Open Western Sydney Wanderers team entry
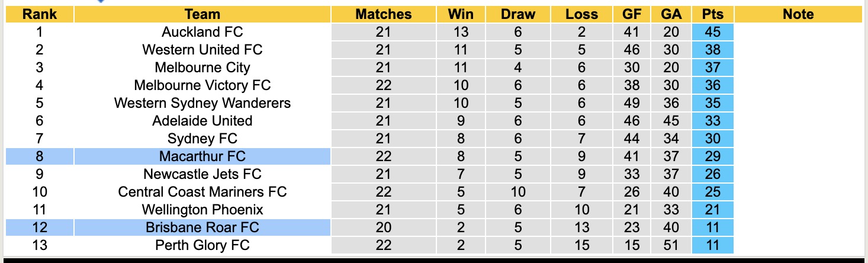The width and height of the screenshot is (868, 263). 202,103
